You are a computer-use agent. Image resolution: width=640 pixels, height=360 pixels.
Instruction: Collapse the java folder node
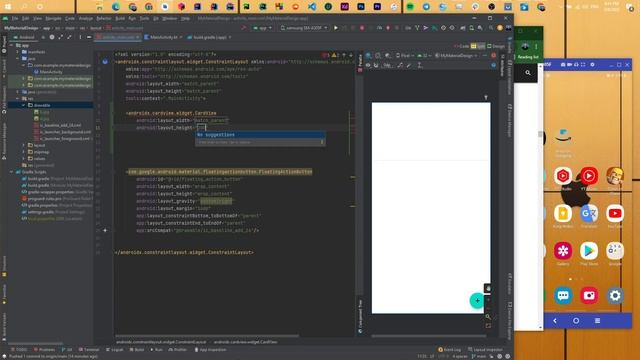coord(18,58)
